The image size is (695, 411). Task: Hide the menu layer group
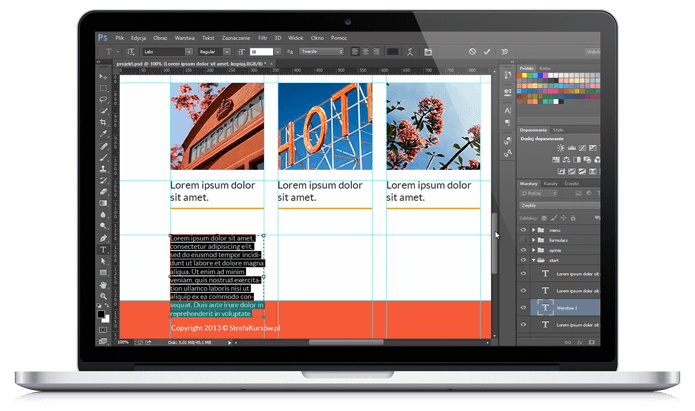point(523,229)
